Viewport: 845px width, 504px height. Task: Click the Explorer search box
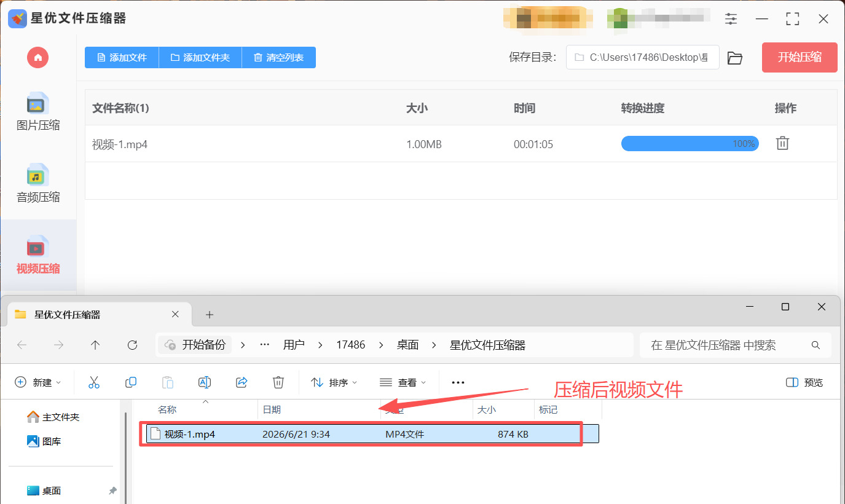(736, 345)
